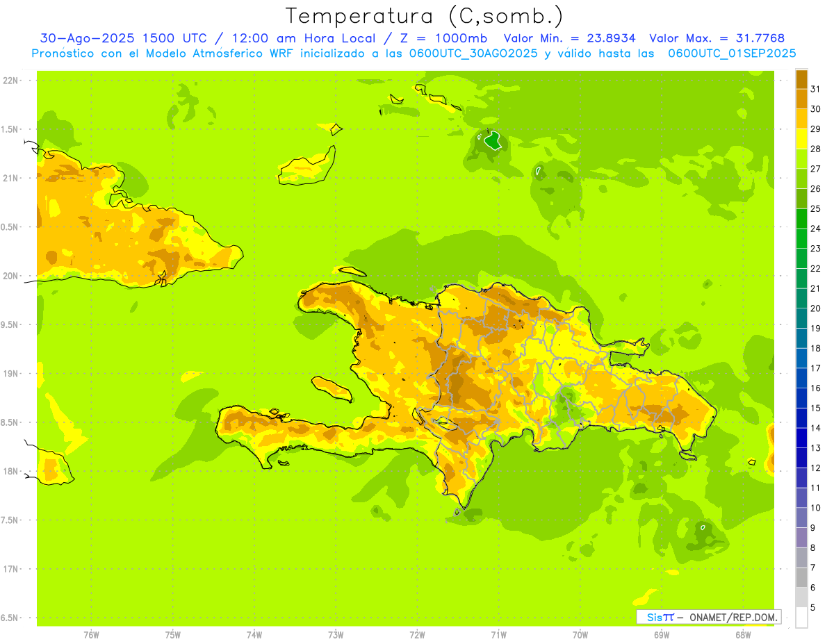Click the 'Valor Min. = 23.8934' value
834x644 pixels.
571,38
